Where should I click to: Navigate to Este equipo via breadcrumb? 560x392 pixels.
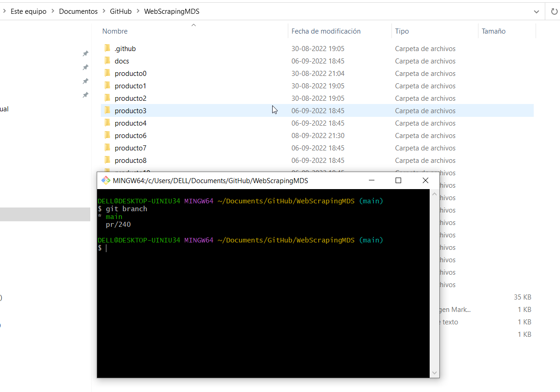(x=28, y=11)
